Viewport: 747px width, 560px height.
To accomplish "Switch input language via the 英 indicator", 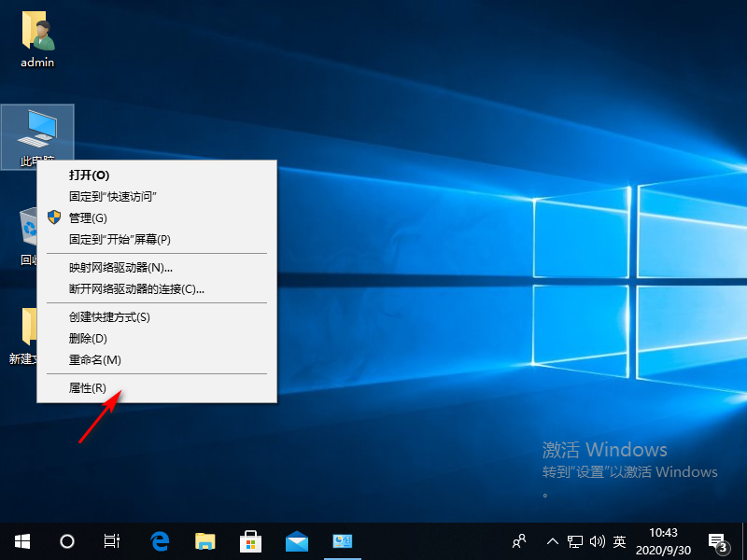I will 618,541.
